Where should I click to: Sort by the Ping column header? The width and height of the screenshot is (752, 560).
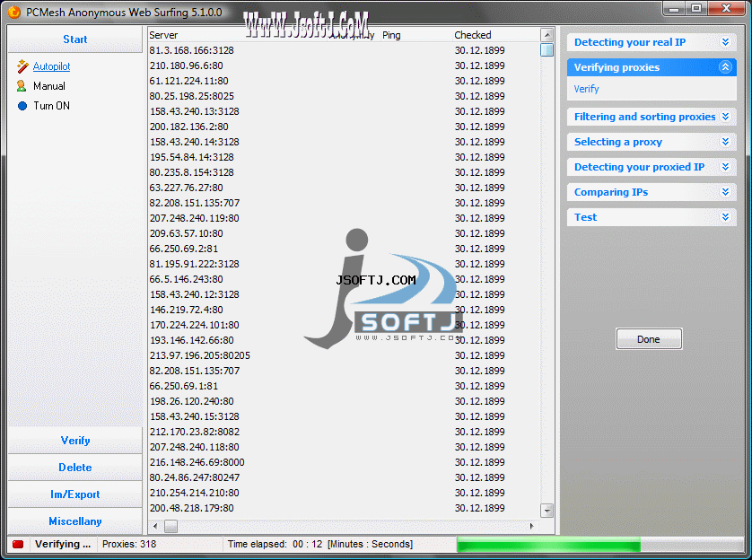pos(391,35)
